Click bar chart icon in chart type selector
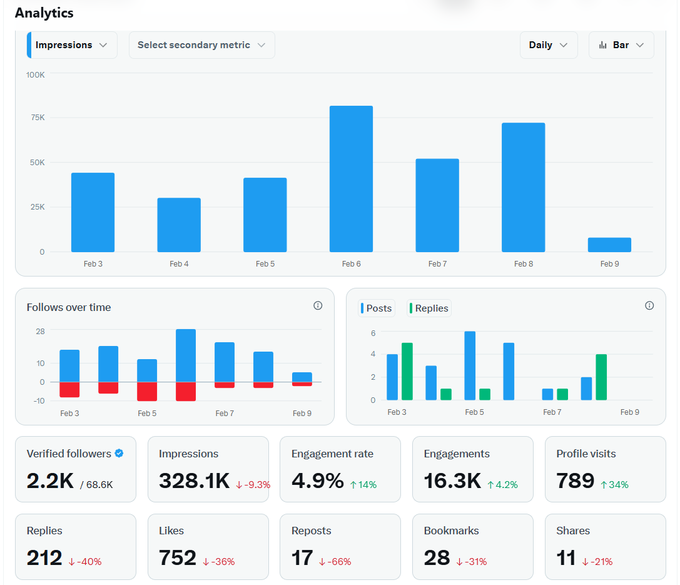Screen dimensions: 680x585 tap(603, 45)
